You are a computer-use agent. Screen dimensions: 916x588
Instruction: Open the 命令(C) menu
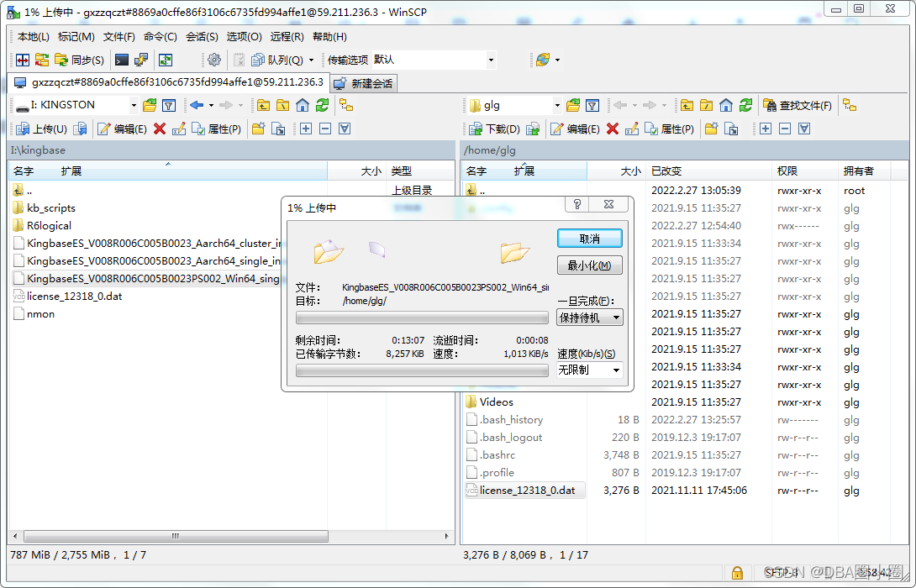(160, 37)
